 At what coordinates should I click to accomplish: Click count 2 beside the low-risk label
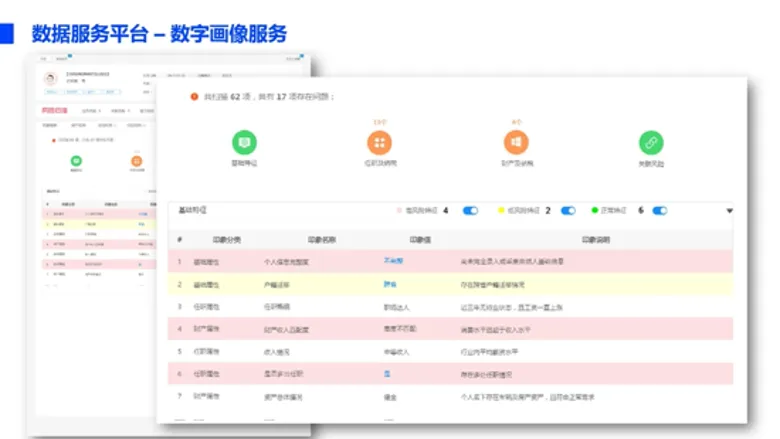point(548,211)
